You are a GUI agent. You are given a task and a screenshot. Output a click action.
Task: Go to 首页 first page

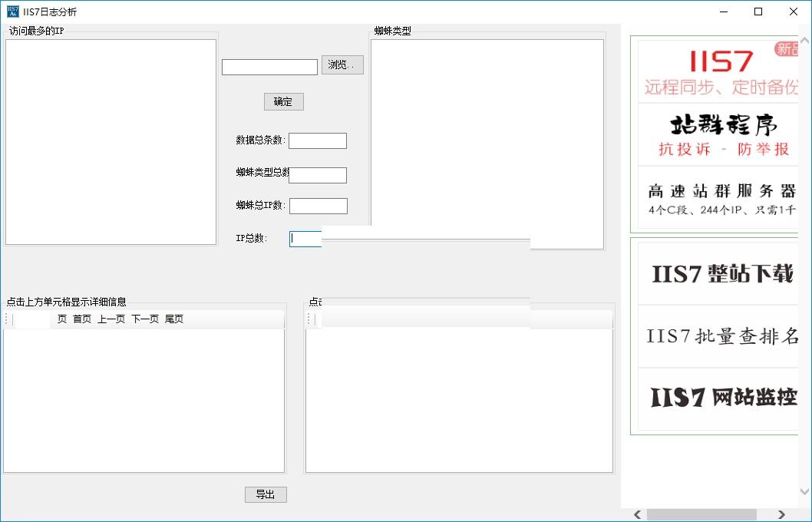tap(82, 319)
